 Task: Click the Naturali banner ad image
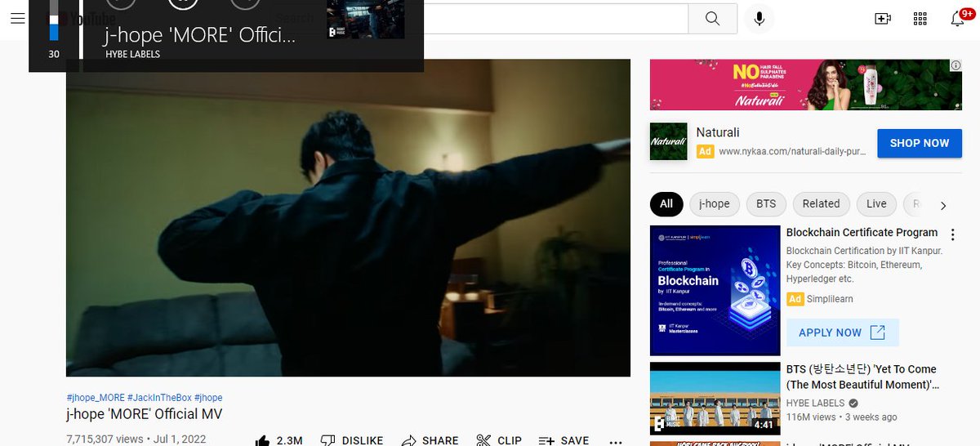[x=806, y=85]
